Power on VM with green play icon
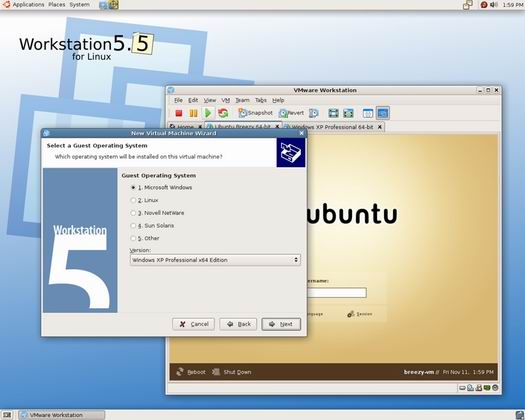The width and height of the screenshot is (525, 420). click(x=208, y=113)
